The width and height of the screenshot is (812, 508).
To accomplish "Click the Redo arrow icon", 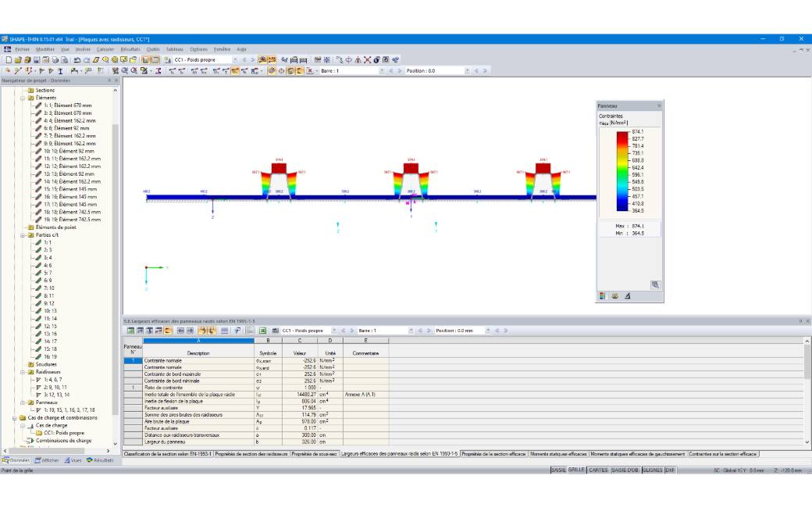I will click(x=87, y=59).
